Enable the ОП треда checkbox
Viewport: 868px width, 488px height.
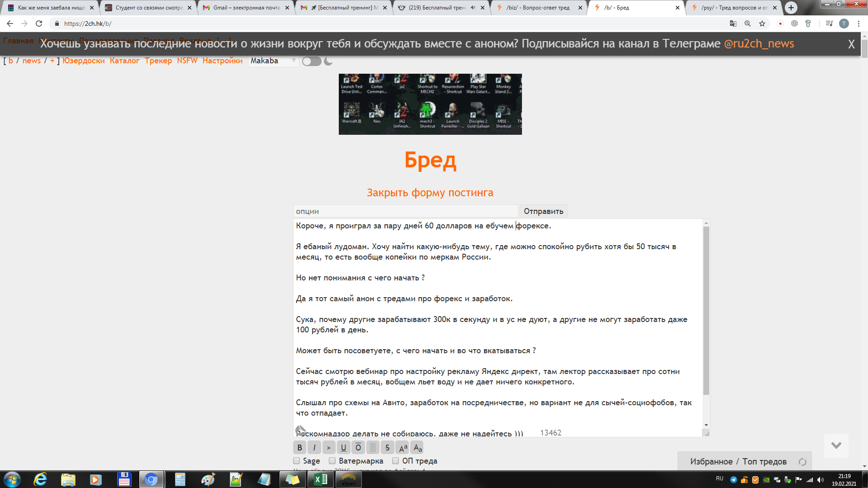(x=395, y=461)
